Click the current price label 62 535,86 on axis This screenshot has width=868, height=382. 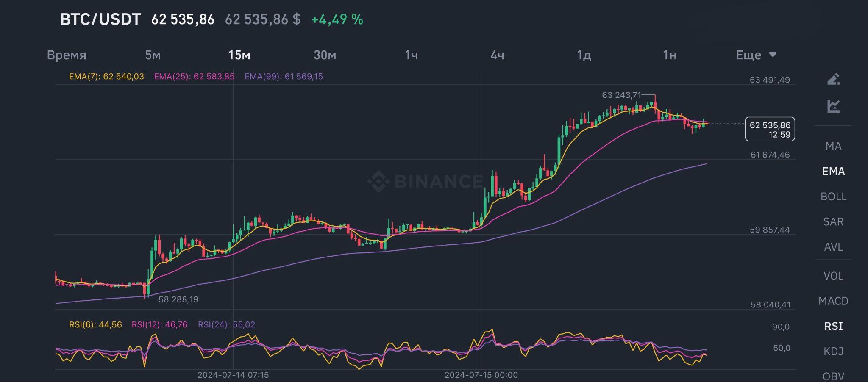pyautogui.click(x=770, y=130)
